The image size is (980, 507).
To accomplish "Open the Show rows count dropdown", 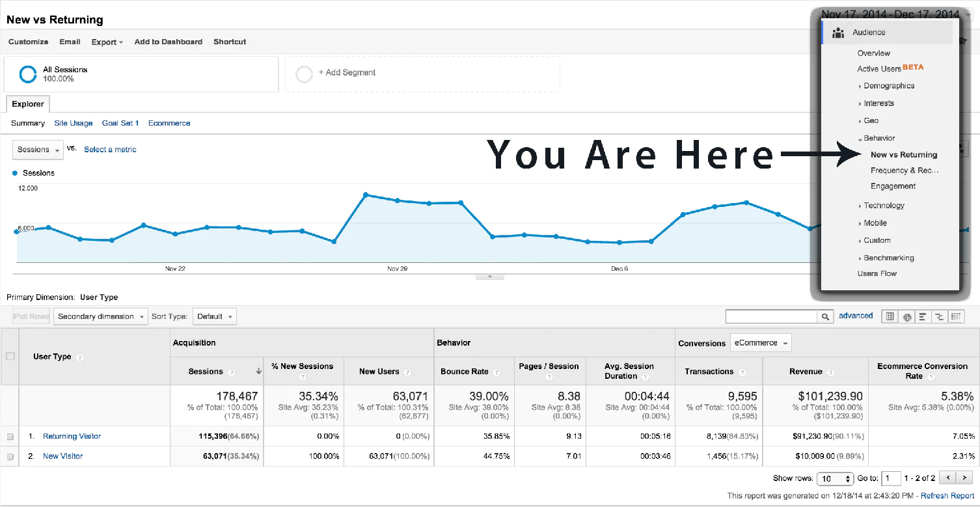I will coord(835,478).
